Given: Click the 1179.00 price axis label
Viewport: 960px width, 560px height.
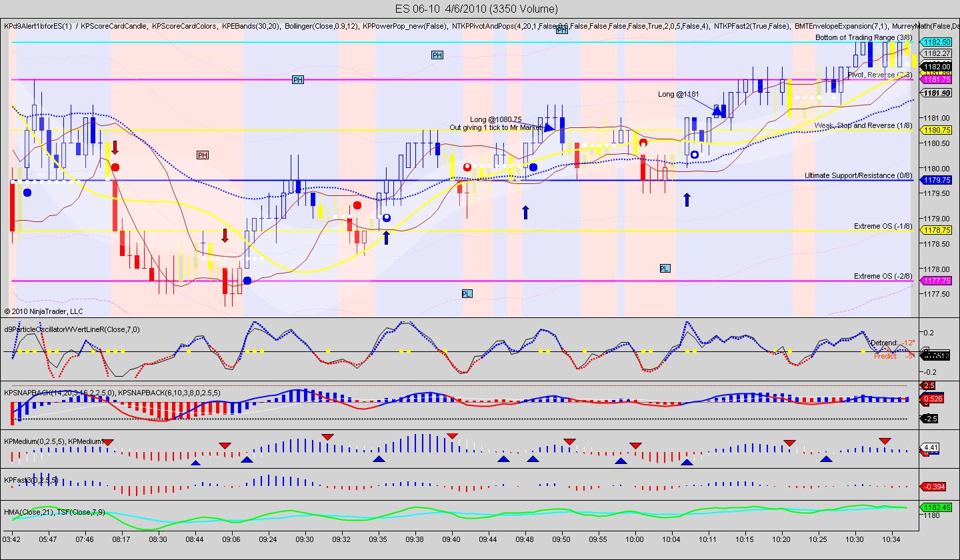Looking at the screenshot, I should 937,219.
